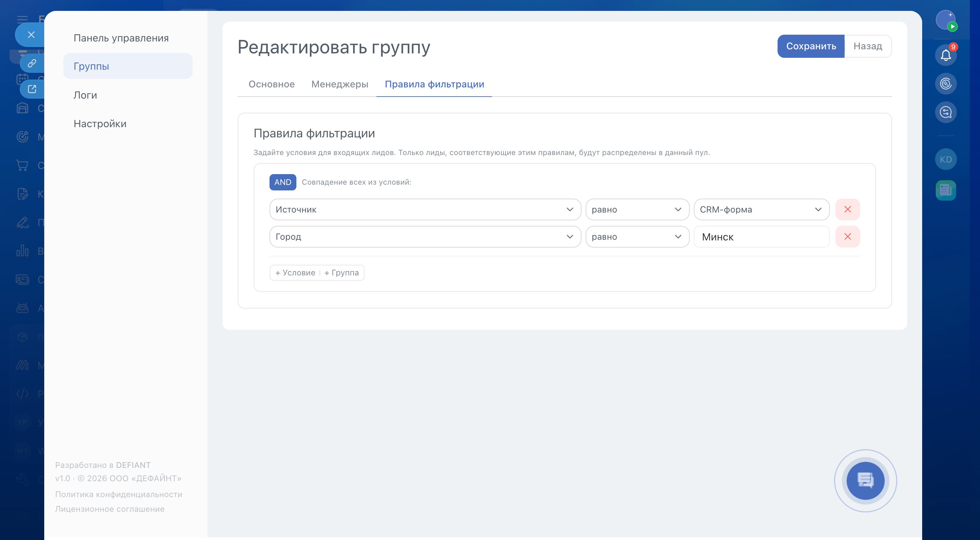Open the chat widget bubble icon

[x=865, y=480]
